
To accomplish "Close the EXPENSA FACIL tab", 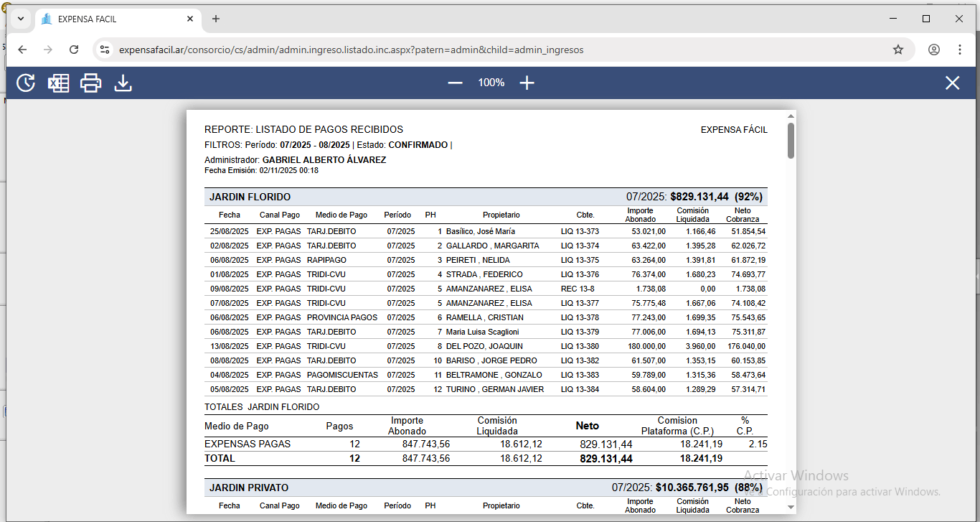I will 190,19.
